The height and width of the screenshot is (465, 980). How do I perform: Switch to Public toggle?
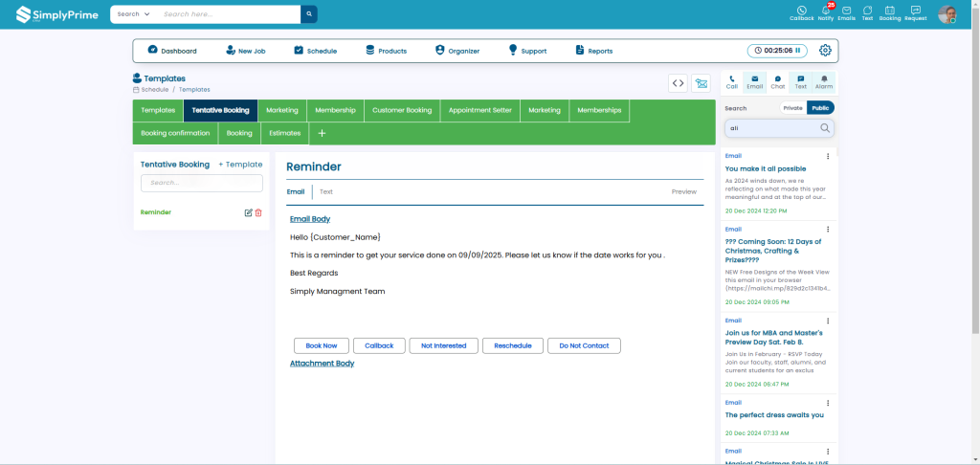820,108
